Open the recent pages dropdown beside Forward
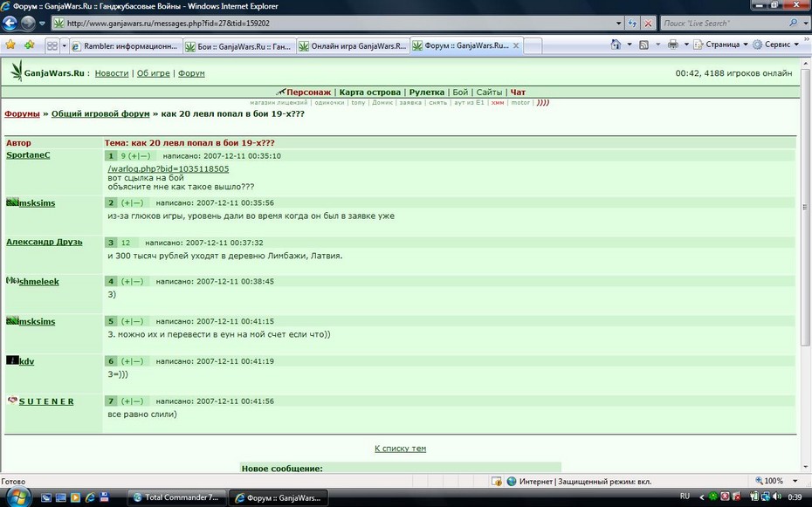812x507 pixels. [x=43, y=24]
